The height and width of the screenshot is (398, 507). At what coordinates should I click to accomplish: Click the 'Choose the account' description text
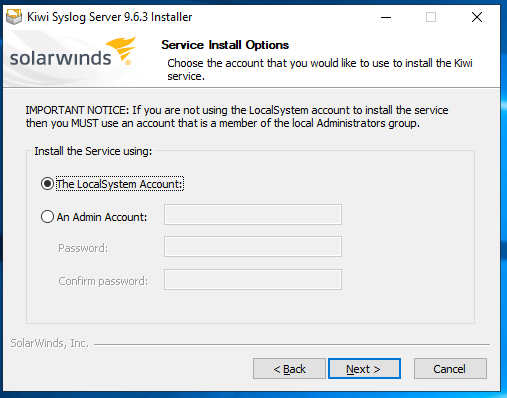click(x=320, y=69)
